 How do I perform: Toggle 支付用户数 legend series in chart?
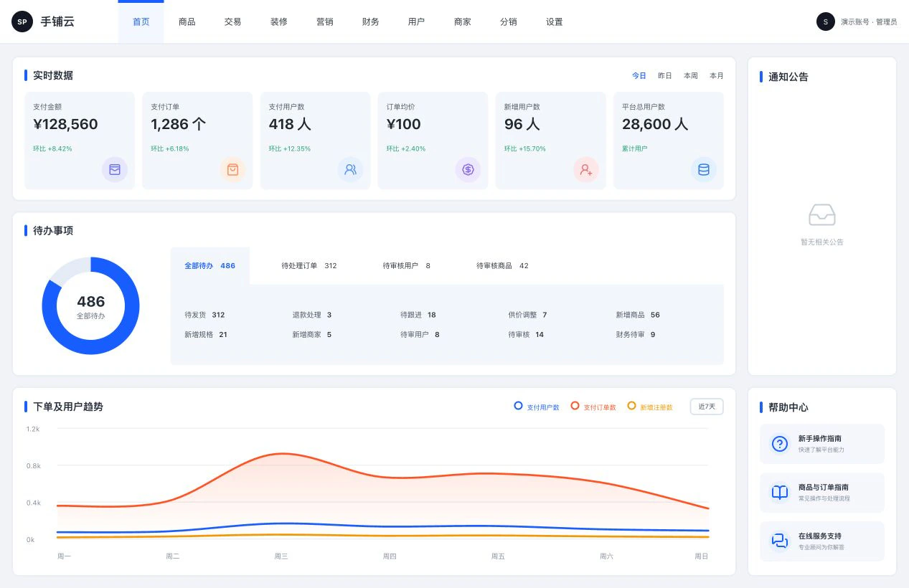(x=537, y=407)
